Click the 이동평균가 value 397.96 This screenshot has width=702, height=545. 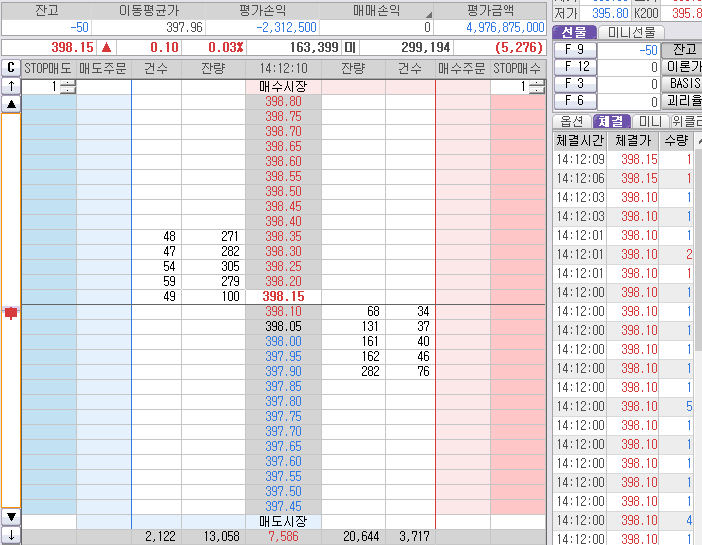184,27
